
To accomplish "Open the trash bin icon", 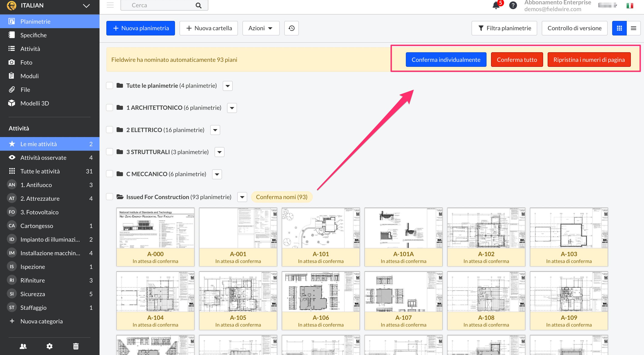I will pyautogui.click(x=76, y=346).
